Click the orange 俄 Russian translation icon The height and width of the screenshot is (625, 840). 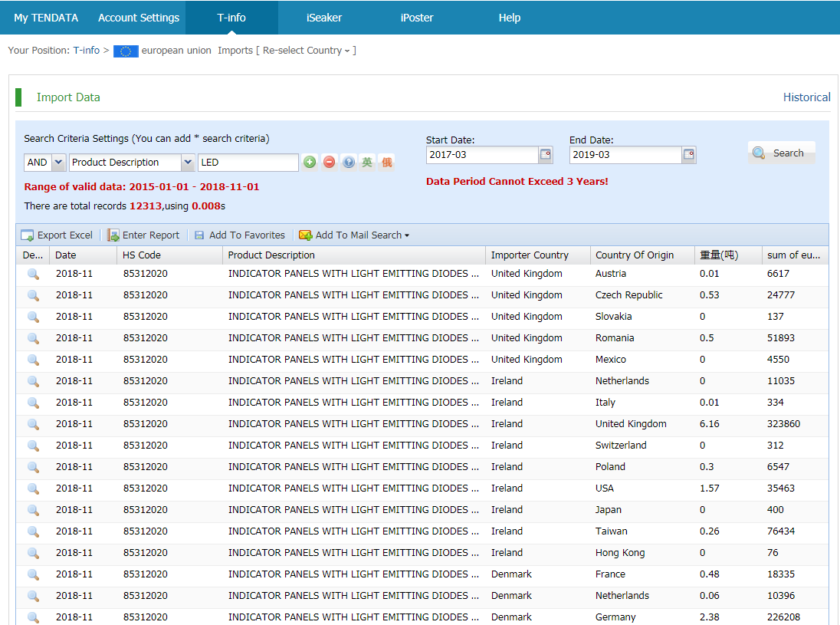click(387, 163)
